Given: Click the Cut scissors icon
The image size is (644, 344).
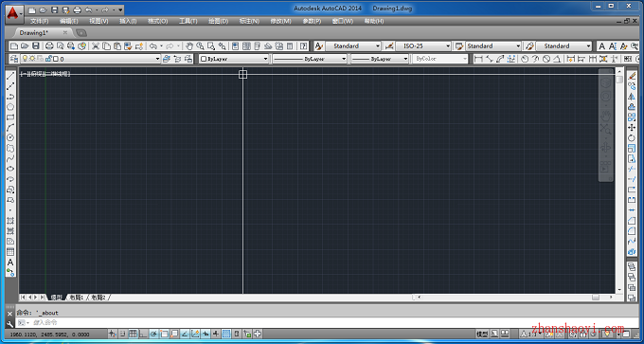Looking at the screenshot, I should [x=96, y=46].
